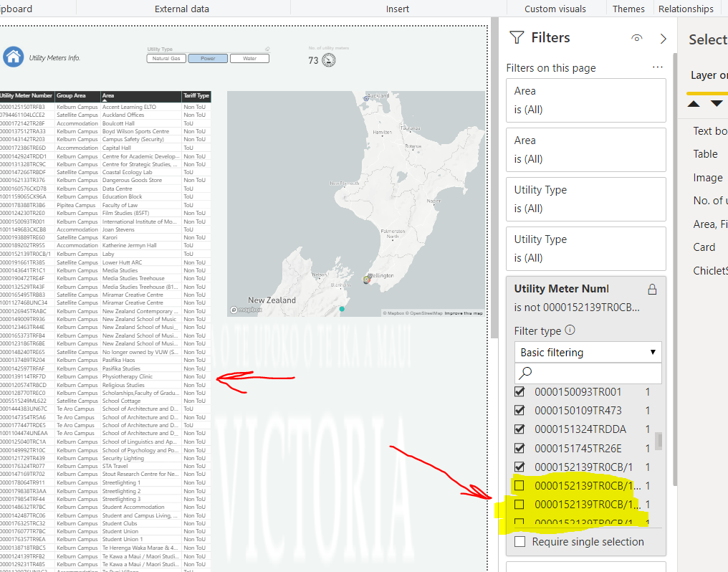728x572 pixels.
Task: Click the filter search magnifier icon
Action: coord(525,373)
